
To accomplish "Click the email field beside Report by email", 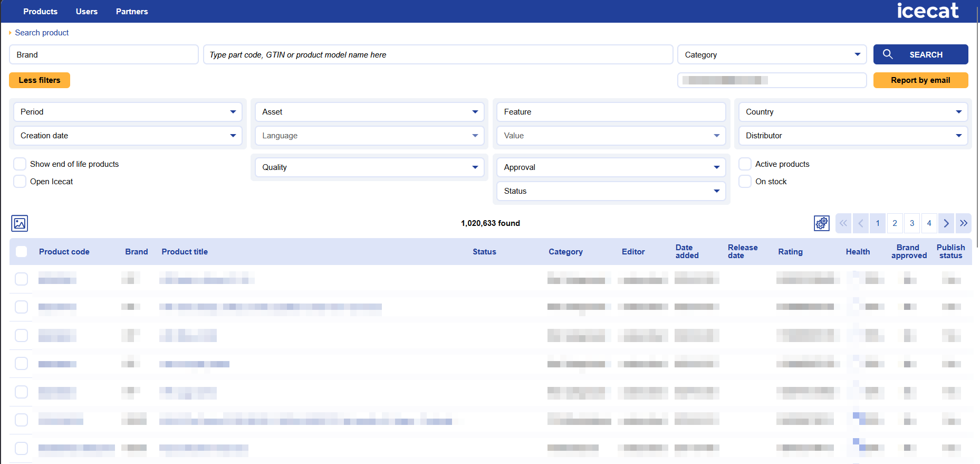I will 772,80.
